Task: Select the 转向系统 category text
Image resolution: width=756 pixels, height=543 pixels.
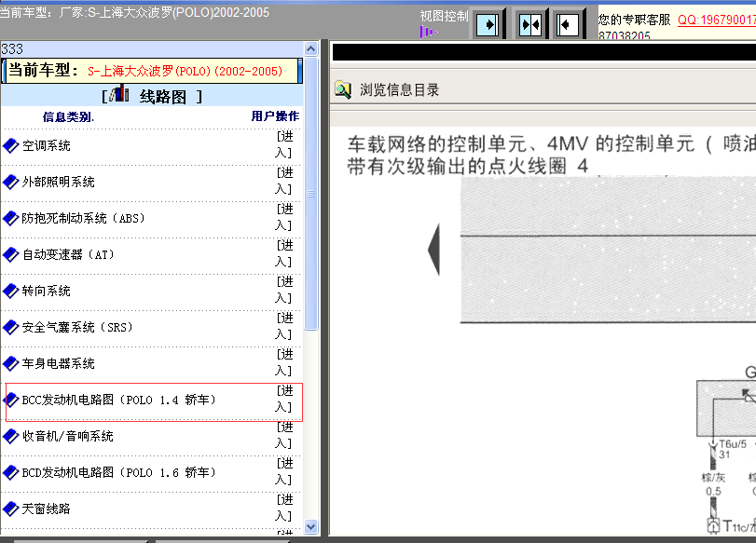Action: point(47,291)
